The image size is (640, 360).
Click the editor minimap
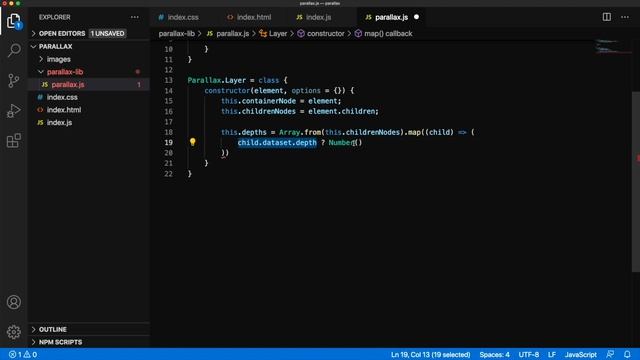point(612,47)
